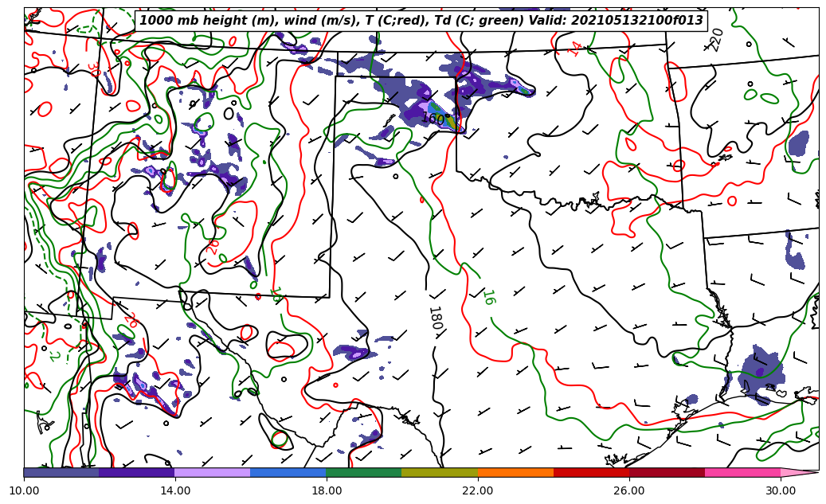Click the 220 height contour label
Image resolution: width=826 pixels, height=504 pixels.
pos(717,39)
